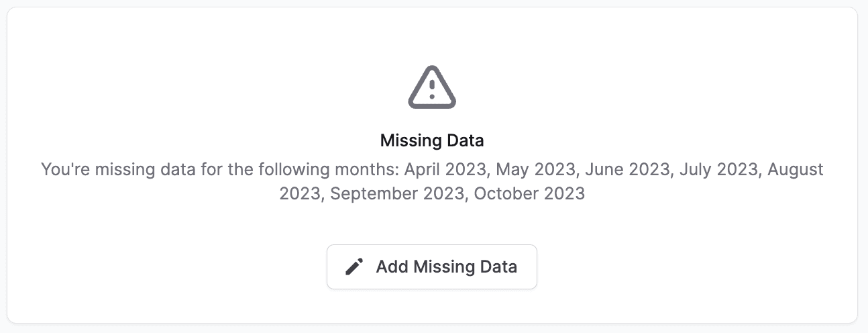Select the Missing Data heading
Image resolution: width=868 pixels, height=333 pixels.
[432, 141]
